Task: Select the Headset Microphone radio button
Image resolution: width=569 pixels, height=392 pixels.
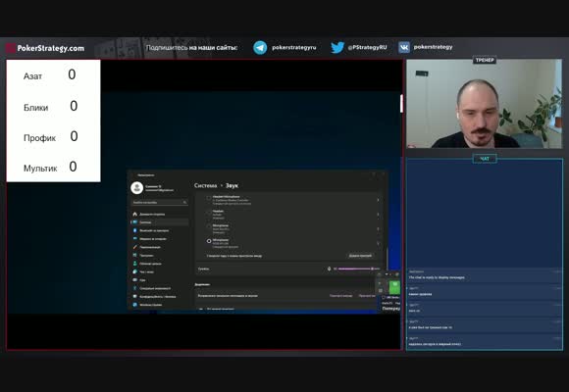Action: 209,198
